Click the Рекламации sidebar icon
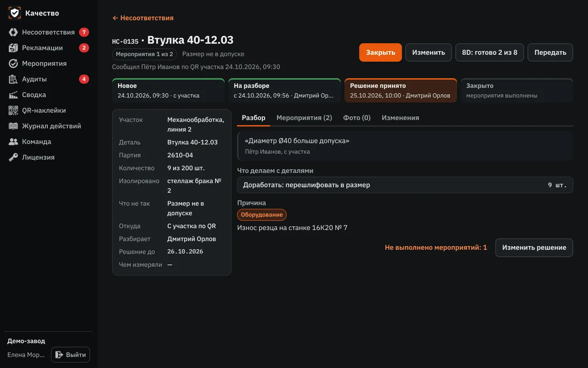 click(x=13, y=48)
